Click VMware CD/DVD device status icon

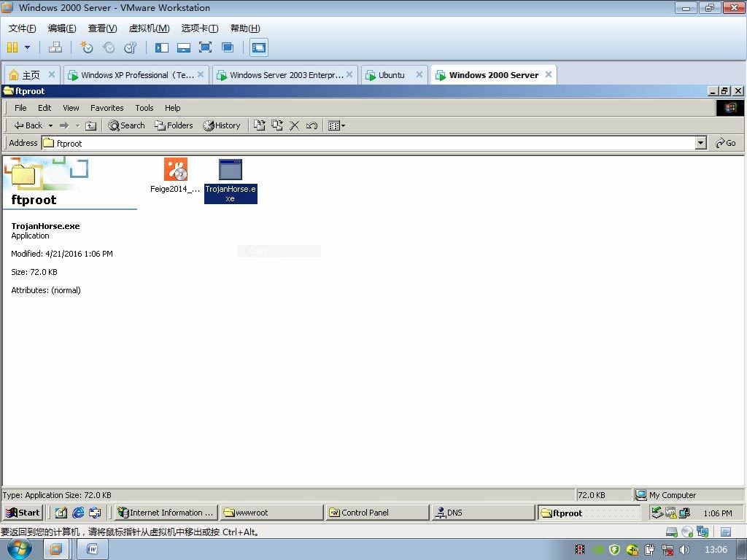pyautogui.click(x=687, y=532)
